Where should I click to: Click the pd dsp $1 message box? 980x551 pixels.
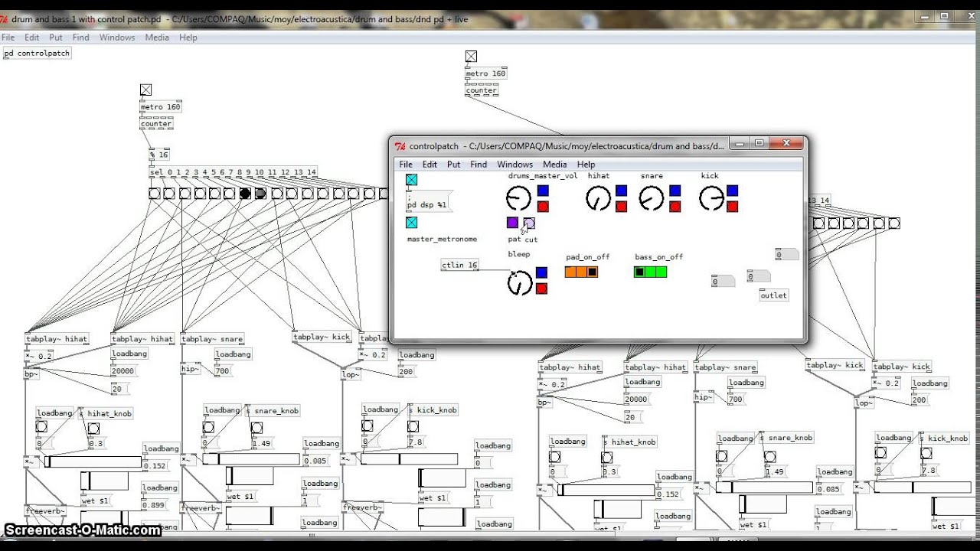tap(429, 201)
